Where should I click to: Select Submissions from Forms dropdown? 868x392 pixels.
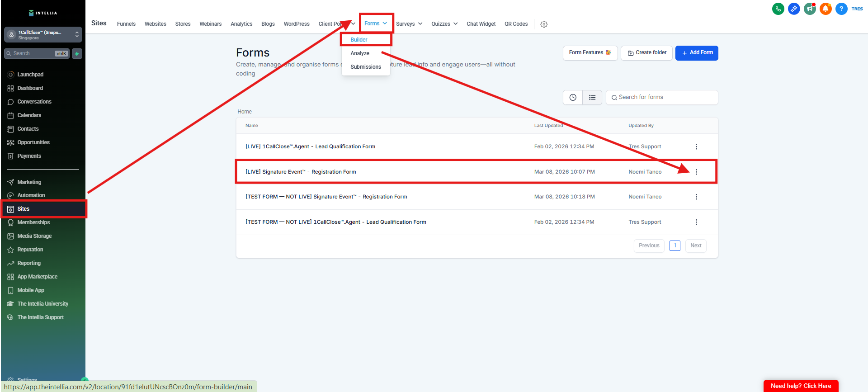point(366,67)
